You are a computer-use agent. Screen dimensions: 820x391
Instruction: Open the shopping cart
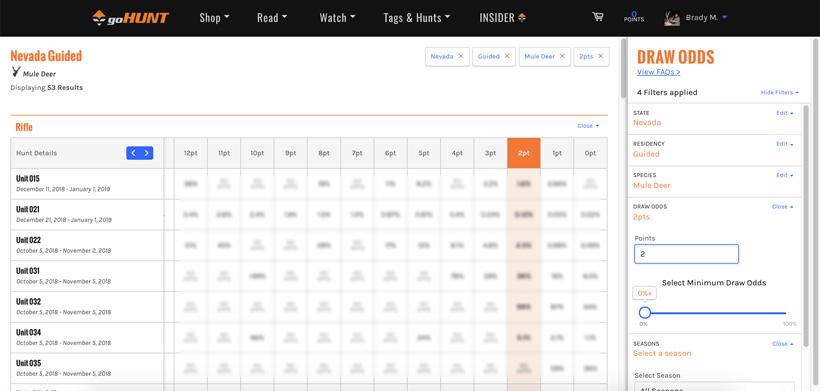(x=597, y=17)
